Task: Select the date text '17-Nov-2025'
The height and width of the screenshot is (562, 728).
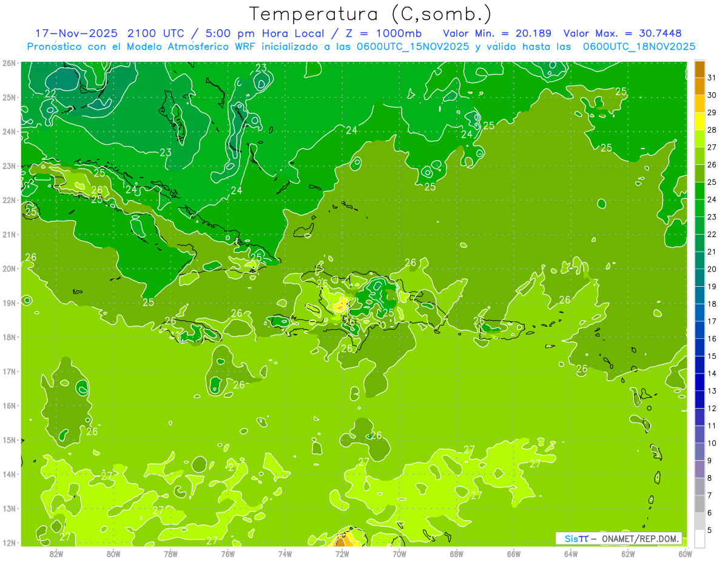Action: (77, 33)
